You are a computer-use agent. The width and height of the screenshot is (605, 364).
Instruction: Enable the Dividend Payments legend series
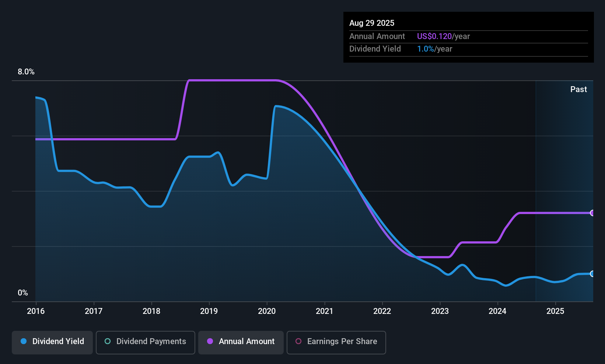click(x=145, y=342)
